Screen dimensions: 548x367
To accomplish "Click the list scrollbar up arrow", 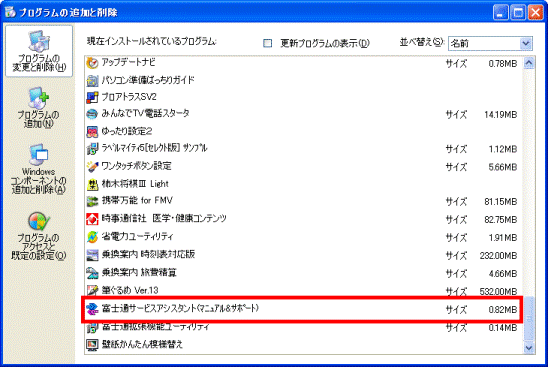I will (529, 63).
